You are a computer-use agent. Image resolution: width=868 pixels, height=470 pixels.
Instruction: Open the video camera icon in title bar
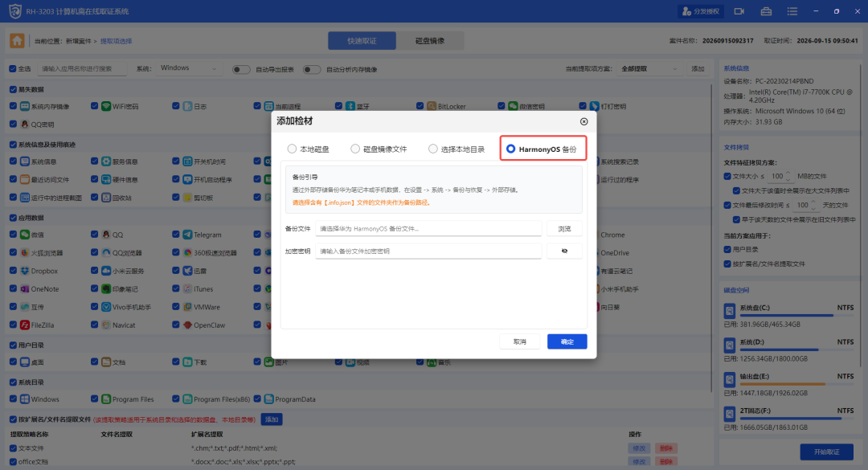(x=739, y=11)
